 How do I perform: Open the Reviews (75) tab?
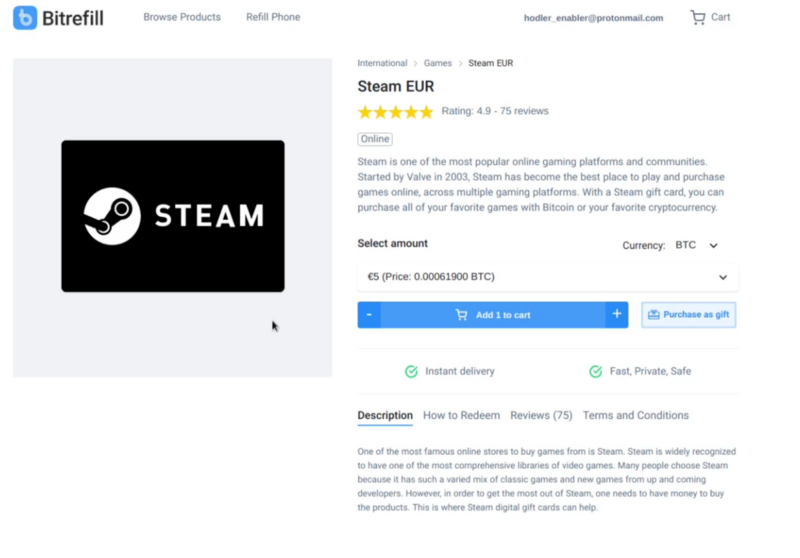coord(541,415)
